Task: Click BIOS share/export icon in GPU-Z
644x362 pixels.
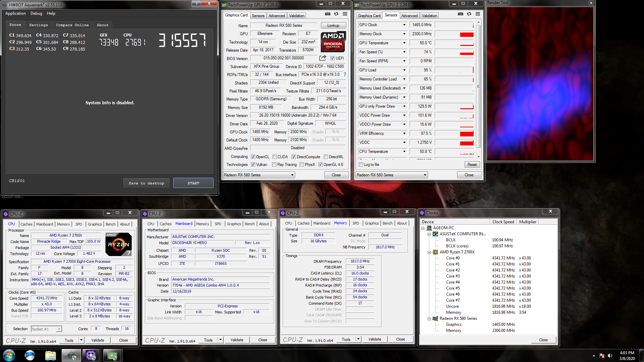Action: click(x=323, y=58)
